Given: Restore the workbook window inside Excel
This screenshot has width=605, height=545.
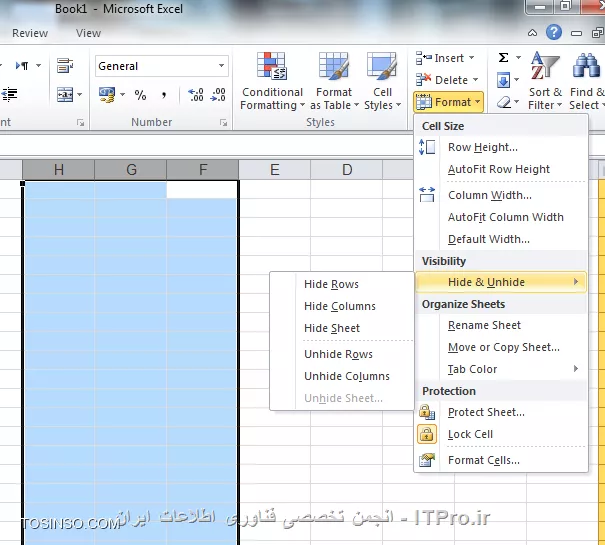Looking at the screenshot, I should pos(597,33).
